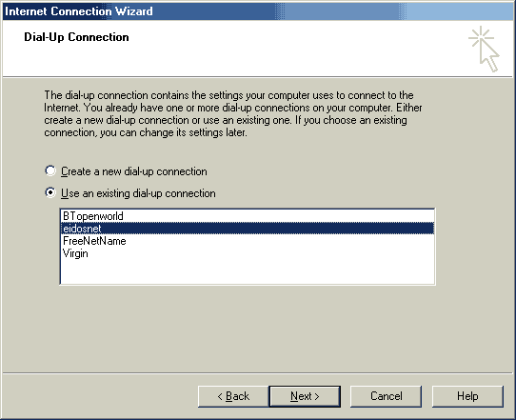The image size is (516, 420).
Task: Select the Use an existing dial-up connection radio button
Action: [x=50, y=192]
